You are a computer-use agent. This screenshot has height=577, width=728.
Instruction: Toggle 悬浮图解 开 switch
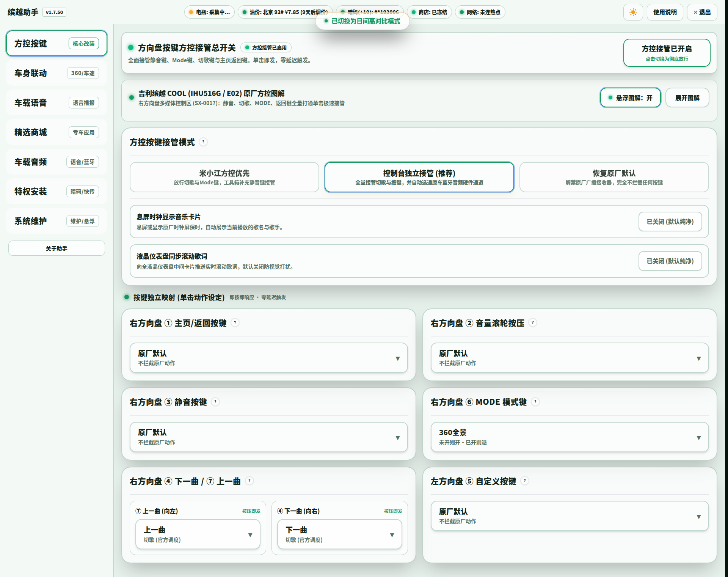tap(630, 98)
